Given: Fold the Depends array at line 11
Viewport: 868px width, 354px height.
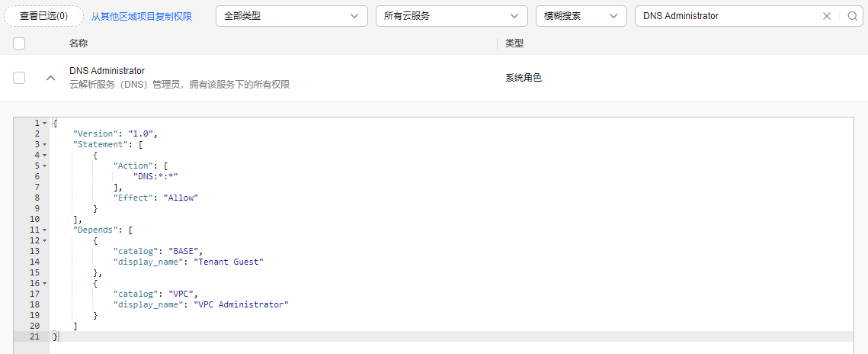Looking at the screenshot, I should [44, 230].
